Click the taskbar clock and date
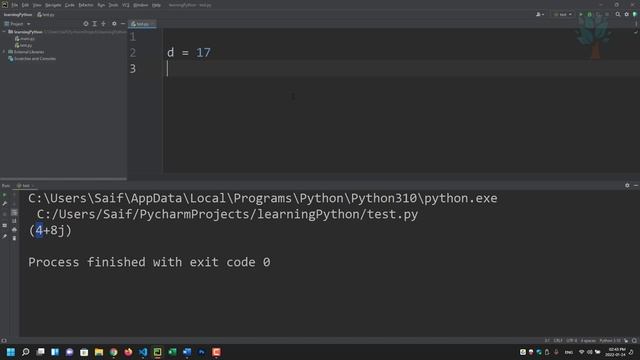 616,352
